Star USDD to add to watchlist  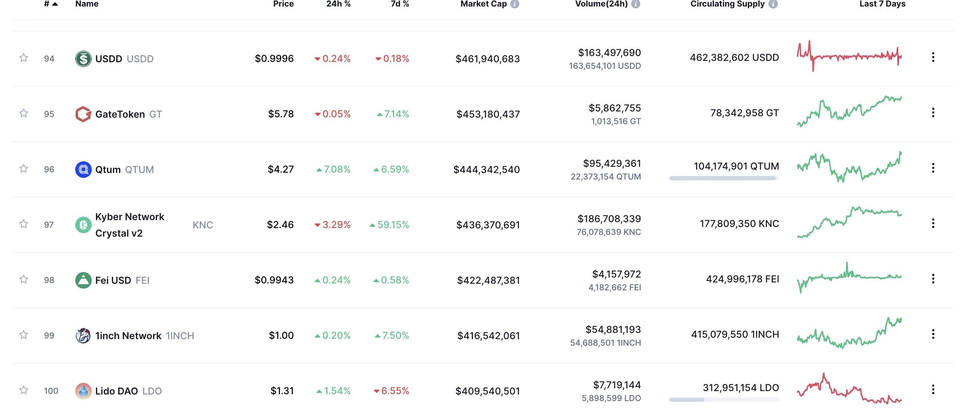24,58
